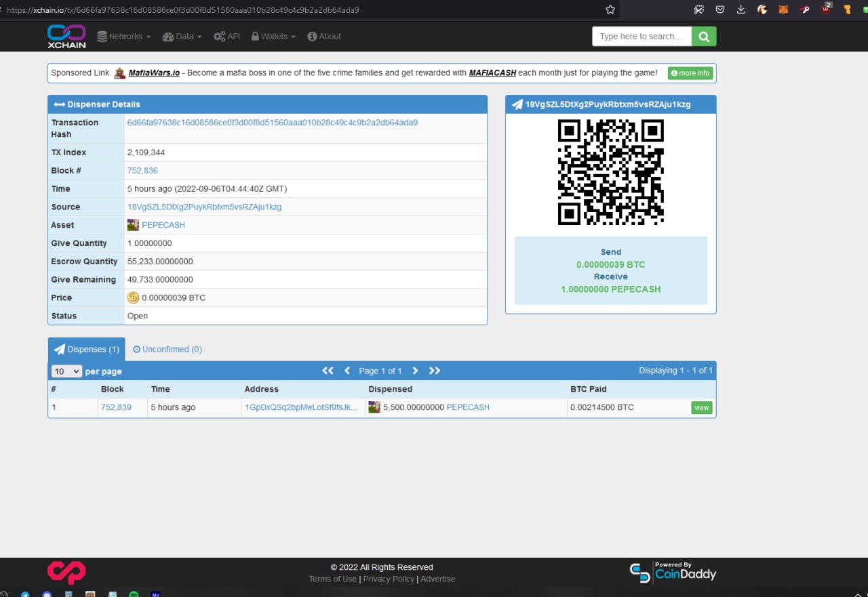Image resolution: width=868 pixels, height=597 pixels.
Task: Go to the next page arrow
Action: pos(415,371)
